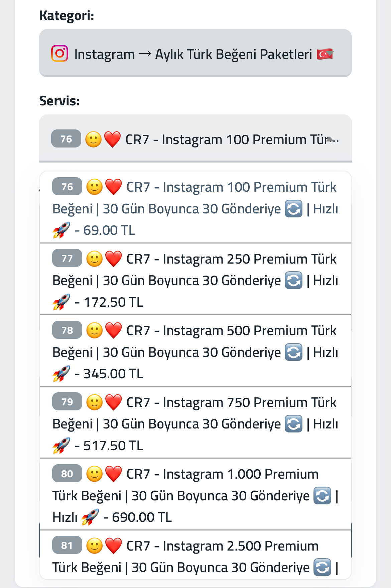Image resolution: width=391 pixels, height=588 pixels.
Task: Click the refresh icon in the 750 Beğeni option
Action: coord(294,424)
